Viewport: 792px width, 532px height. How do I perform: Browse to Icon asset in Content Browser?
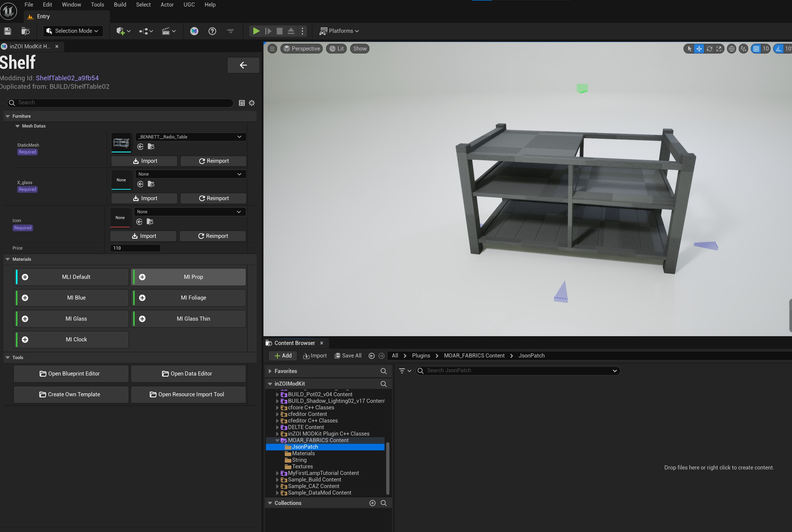coord(150,222)
